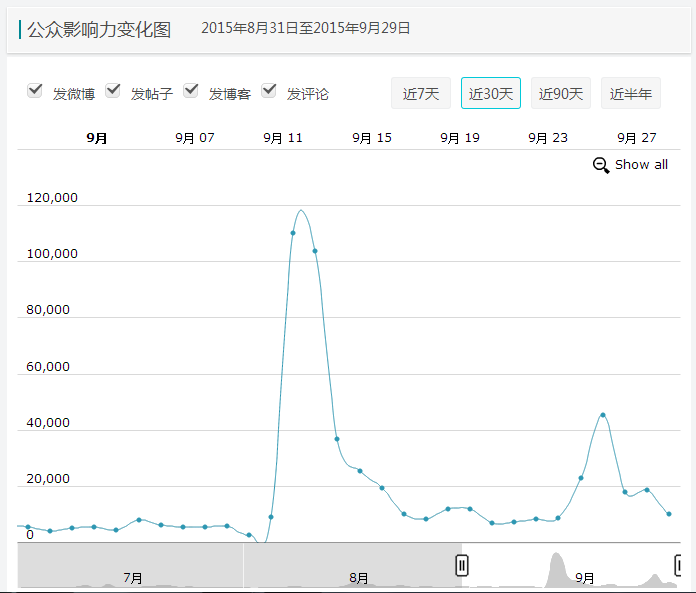Screen dimensions: 696x593
Task: Click the 2015年8月31日至2015年9月29日 date range text
Action: coord(305,28)
